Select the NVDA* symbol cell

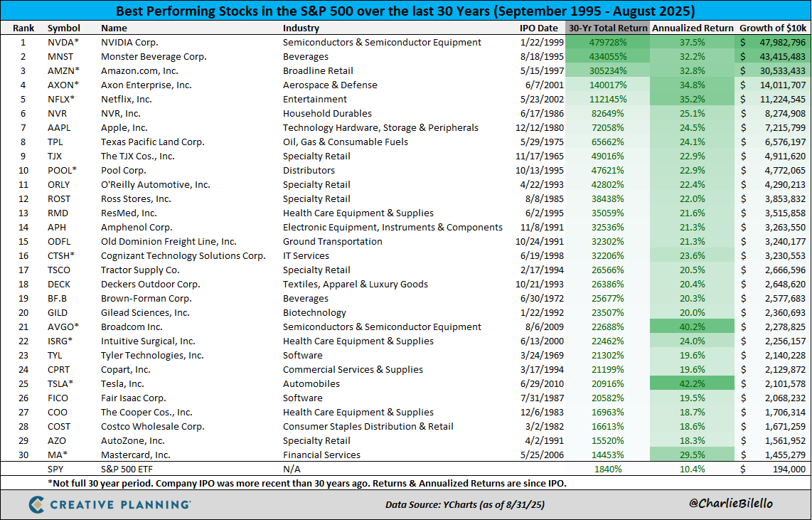pos(63,43)
